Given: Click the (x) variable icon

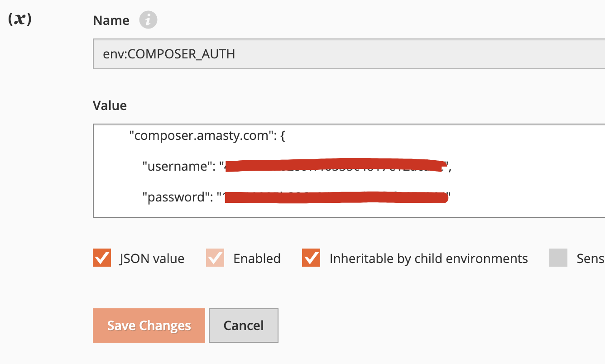Looking at the screenshot, I should point(20,21).
